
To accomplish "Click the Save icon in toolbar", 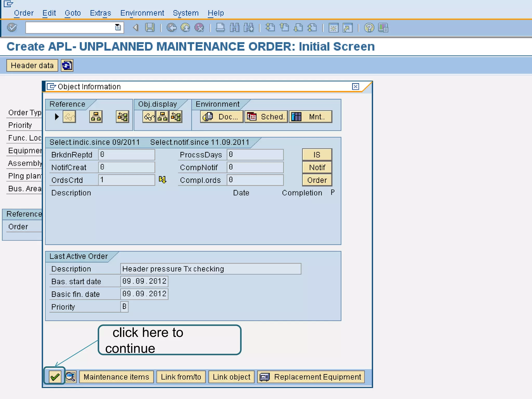I will click(x=150, y=28).
